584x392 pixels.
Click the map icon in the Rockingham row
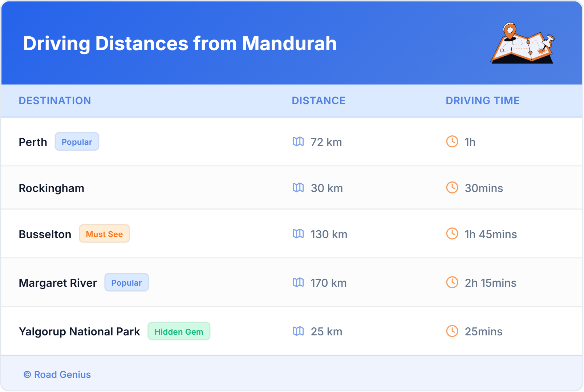pyautogui.click(x=298, y=188)
